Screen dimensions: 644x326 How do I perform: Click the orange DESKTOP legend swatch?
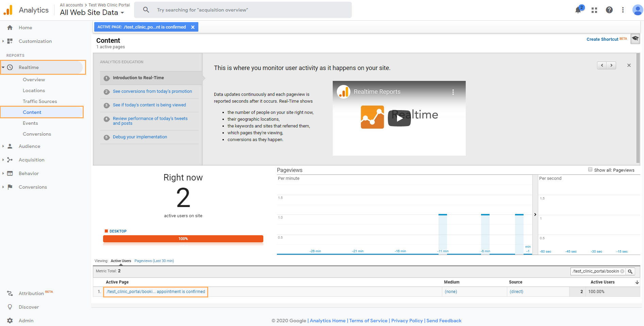click(x=106, y=231)
